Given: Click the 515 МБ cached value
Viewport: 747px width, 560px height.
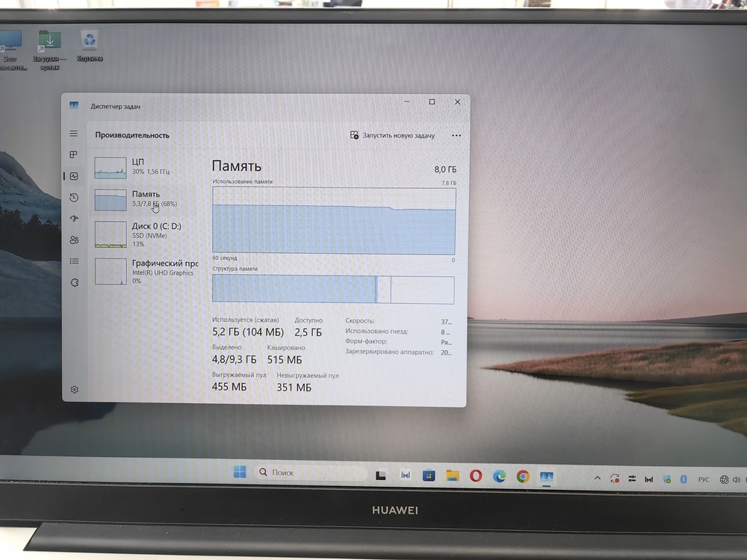Looking at the screenshot, I should (285, 360).
